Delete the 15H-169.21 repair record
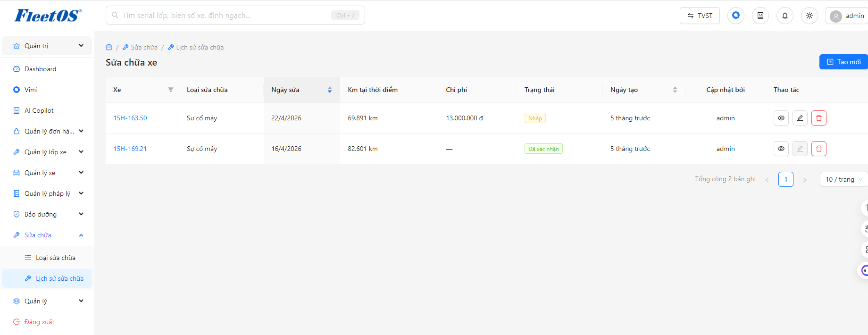 (819, 149)
